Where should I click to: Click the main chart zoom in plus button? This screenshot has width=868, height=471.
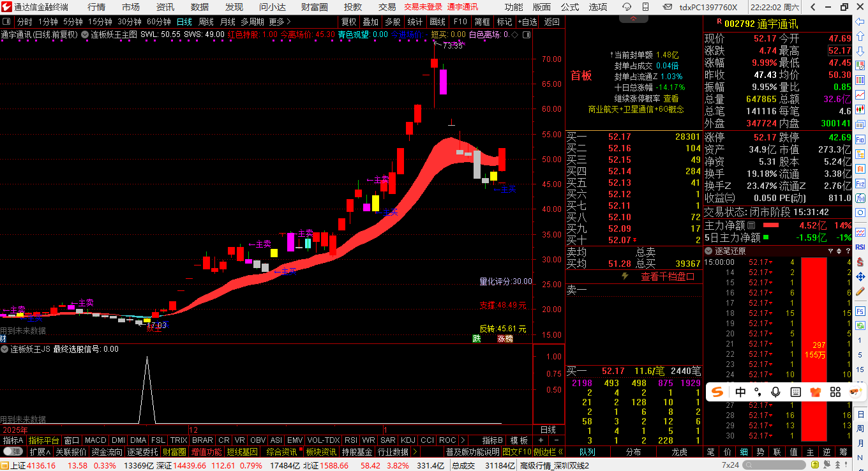coord(541,440)
